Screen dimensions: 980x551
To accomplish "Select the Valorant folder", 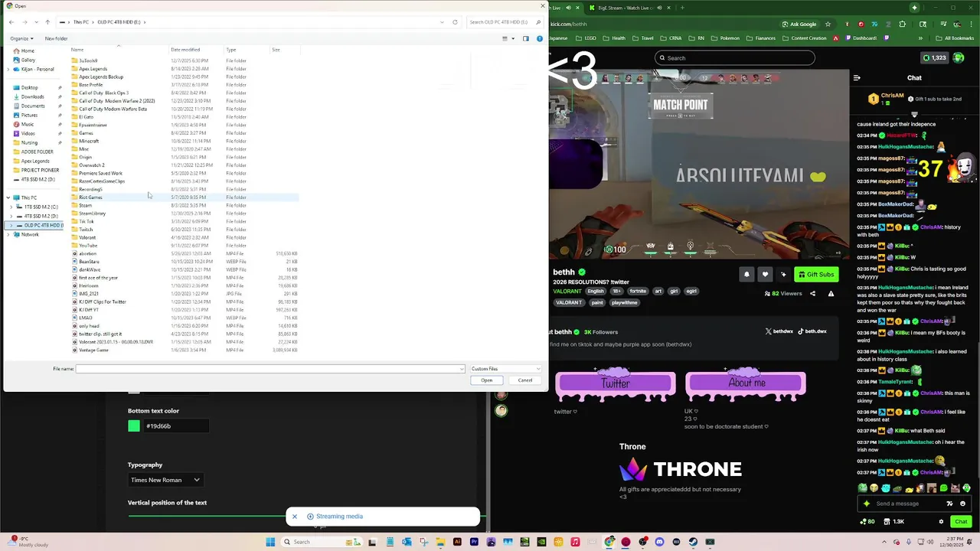I will point(87,237).
